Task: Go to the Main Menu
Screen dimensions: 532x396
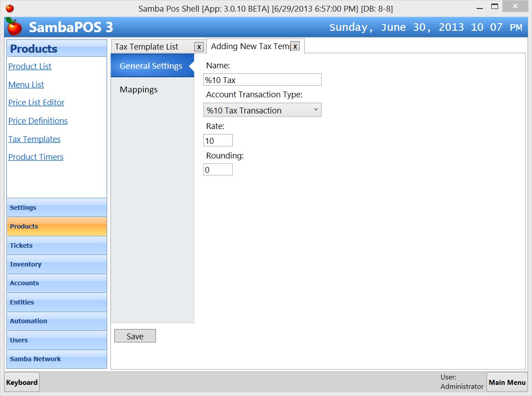Action: [x=507, y=382]
